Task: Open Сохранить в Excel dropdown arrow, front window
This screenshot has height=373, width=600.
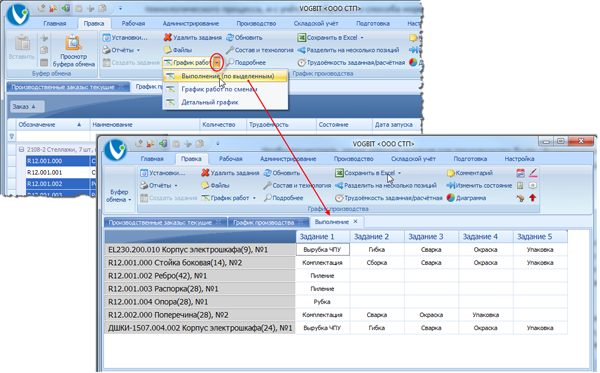Action: [399, 173]
